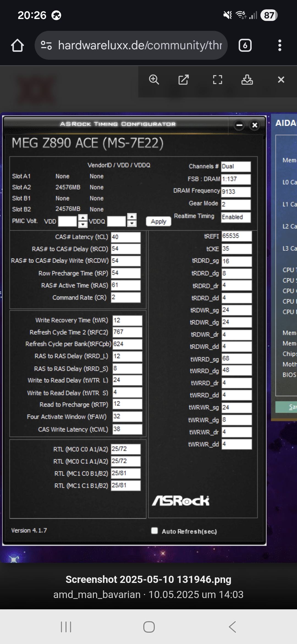This screenshot has height=644, width=297.
Task: Click the FSB : DRAM ratio field
Action: coord(236,179)
